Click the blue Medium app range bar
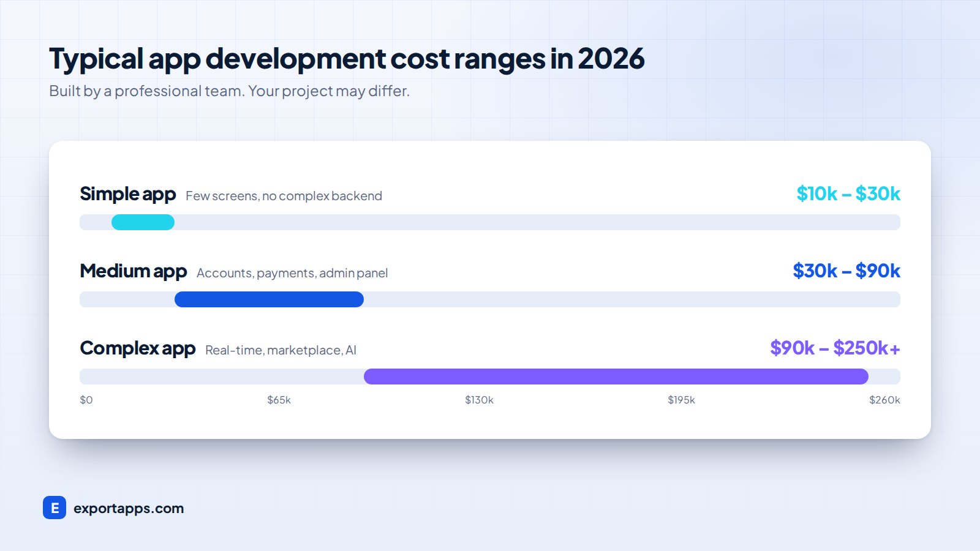 (269, 299)
